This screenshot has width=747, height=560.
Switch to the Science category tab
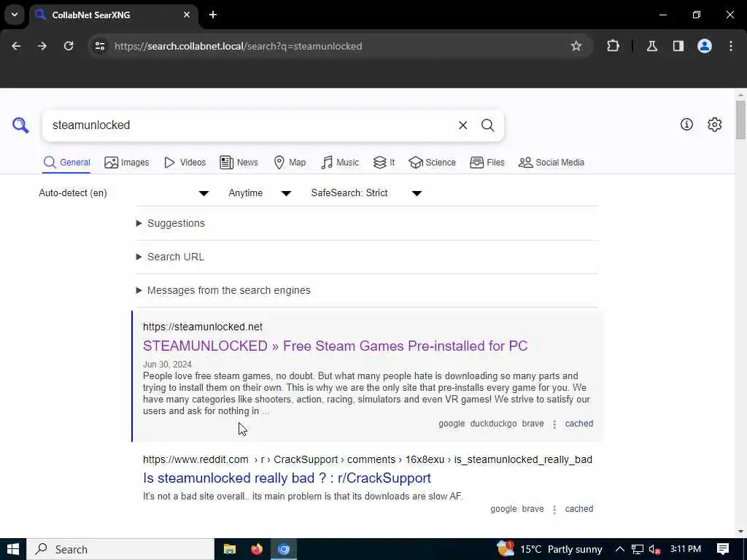click(x=432, y=163)
